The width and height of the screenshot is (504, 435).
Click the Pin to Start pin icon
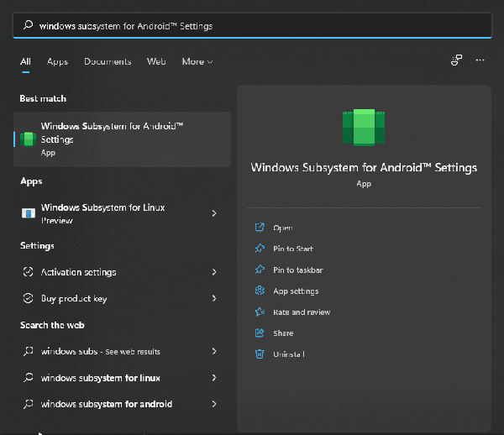point(260,249)
